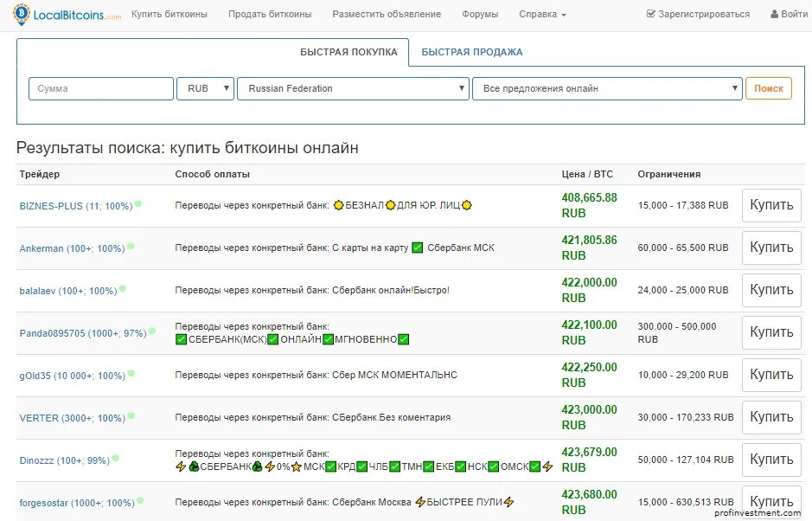Click 'Трейдер' column header
812x521 pixels.
tap(40, 174)
